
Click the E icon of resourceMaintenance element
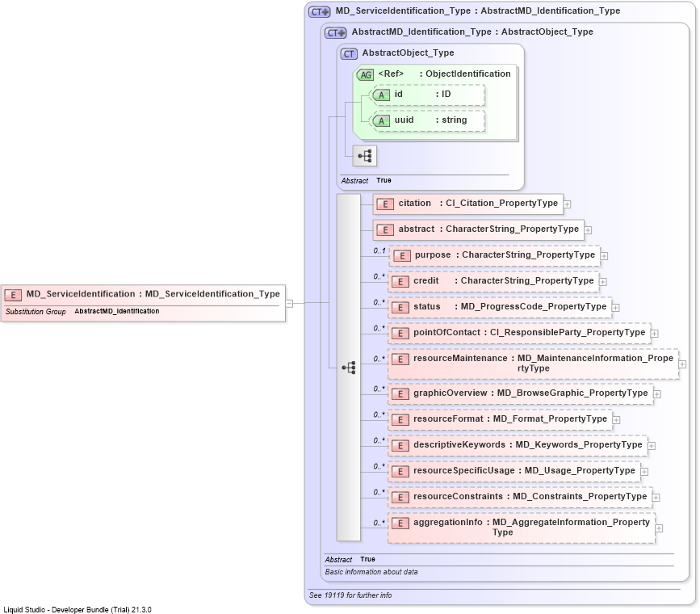(x=400, y=360)
